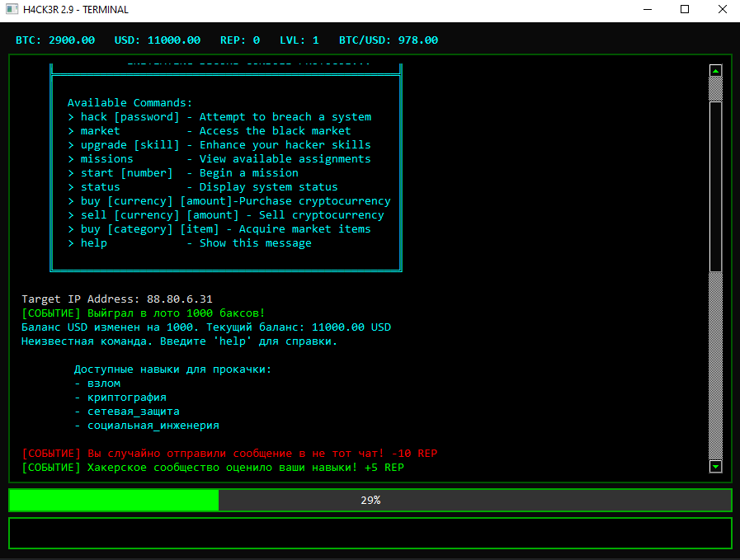
Task: Select the LVL: 1 status label
Action: tap(299, 40)
